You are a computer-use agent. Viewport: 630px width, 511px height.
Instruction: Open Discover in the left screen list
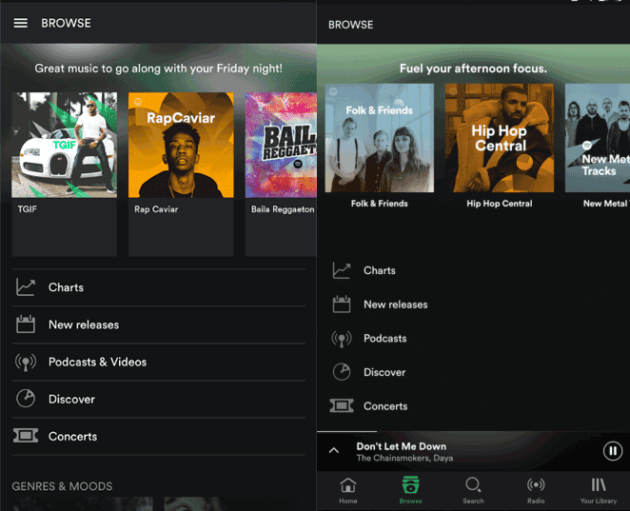click(158, 399)
